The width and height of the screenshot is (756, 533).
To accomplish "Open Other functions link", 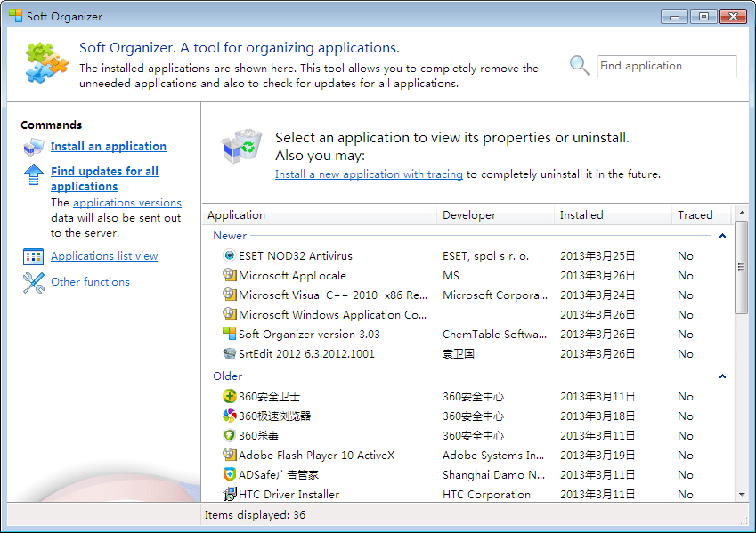I will [90, 281].
